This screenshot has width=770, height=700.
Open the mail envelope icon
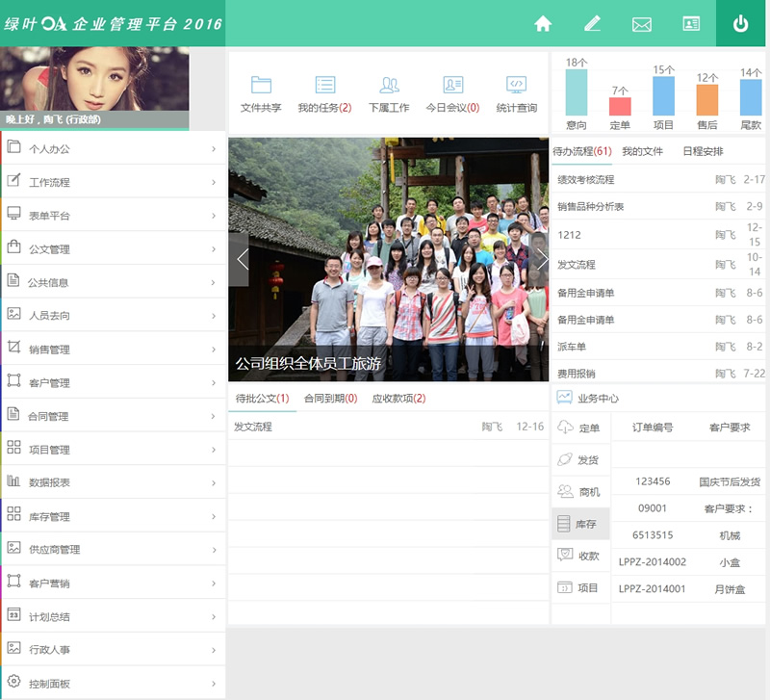click(642, 24)
